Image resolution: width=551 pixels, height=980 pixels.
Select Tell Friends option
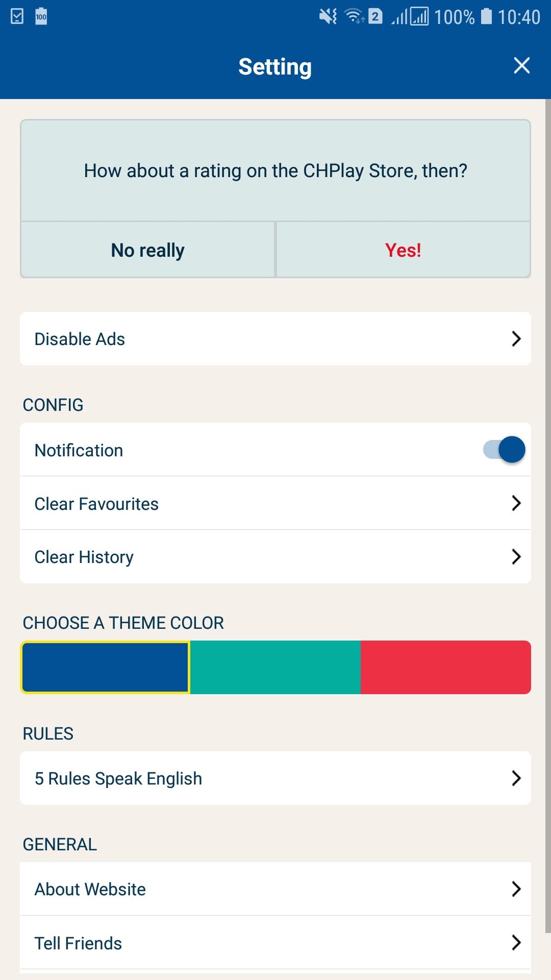pos(275,943)
